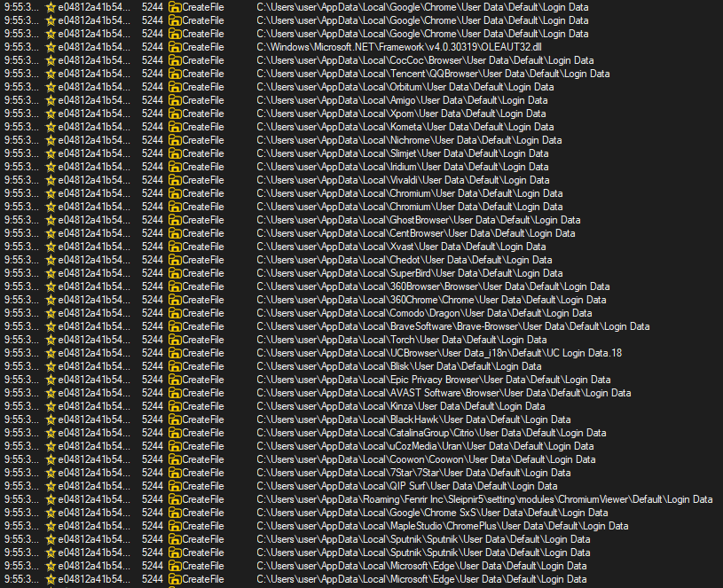Select the AVAST Software Browser path entry
723x588 pixels.
pyautogui.click(x=444, y=393)
